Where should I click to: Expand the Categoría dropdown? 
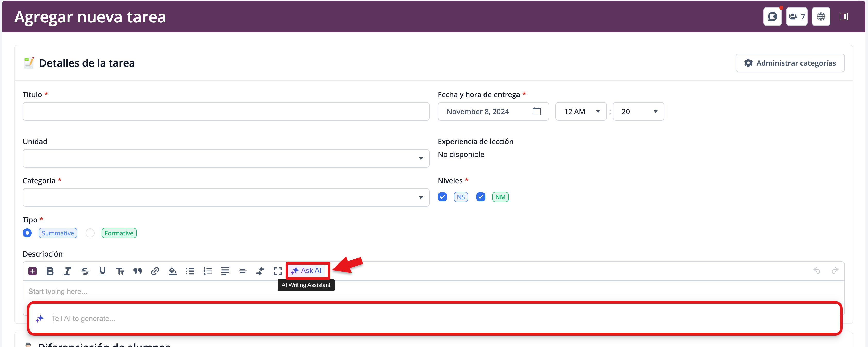pyautogui.click(x=226, y=197)
